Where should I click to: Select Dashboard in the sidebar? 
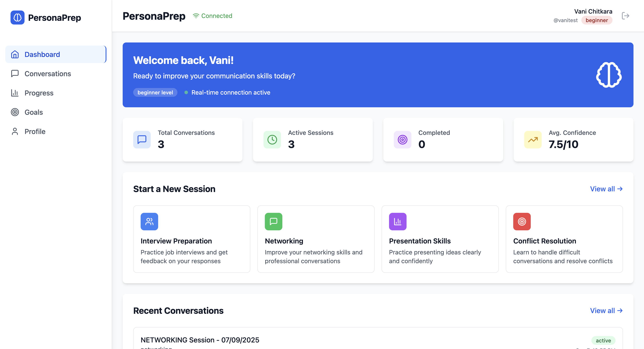pos(42,55)
